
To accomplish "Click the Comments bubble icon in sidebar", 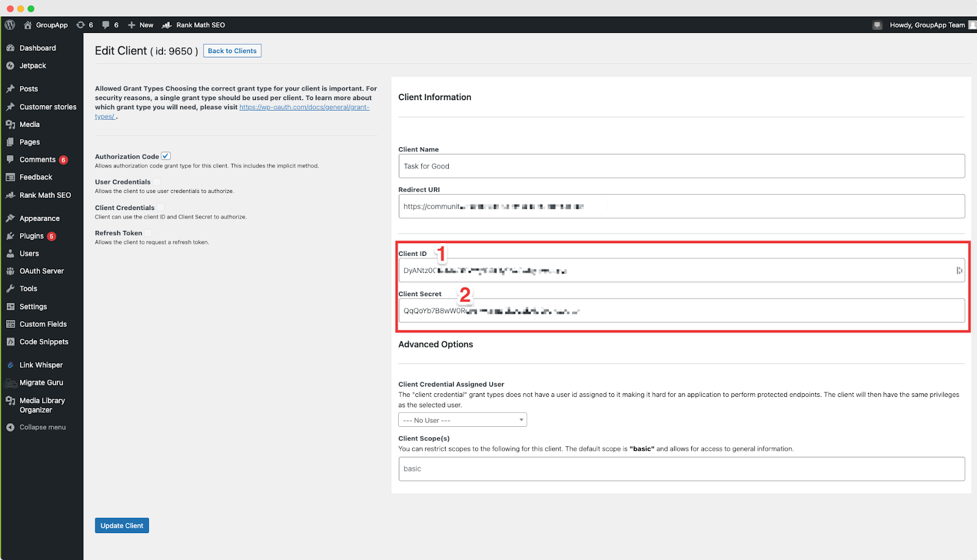I will [10, 159].
